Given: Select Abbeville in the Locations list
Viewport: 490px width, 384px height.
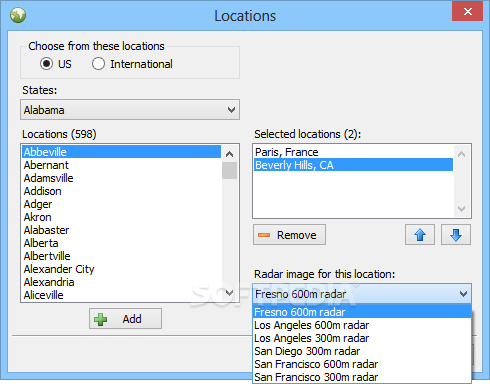Looking at the screenshot, I should pyautogui.click(x=121, y=152).
